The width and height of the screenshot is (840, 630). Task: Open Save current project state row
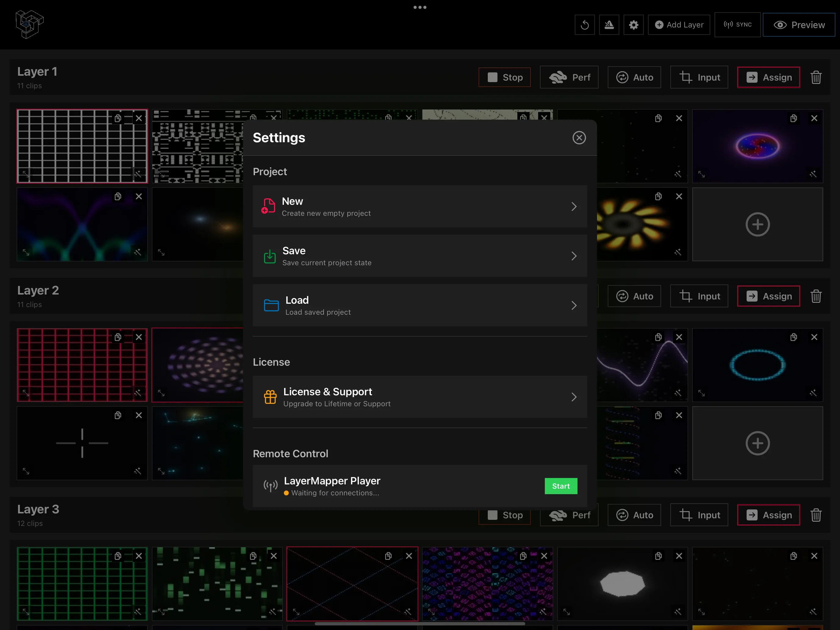[420, 256]
